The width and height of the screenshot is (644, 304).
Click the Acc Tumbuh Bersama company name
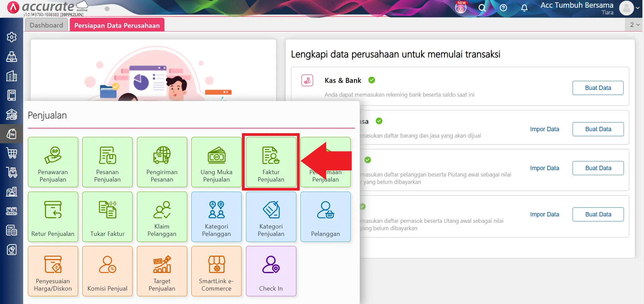[577, 5]
